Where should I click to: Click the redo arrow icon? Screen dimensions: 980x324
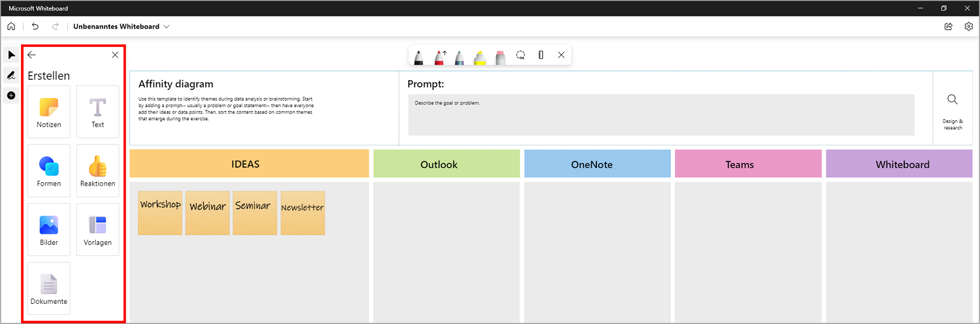56,27
